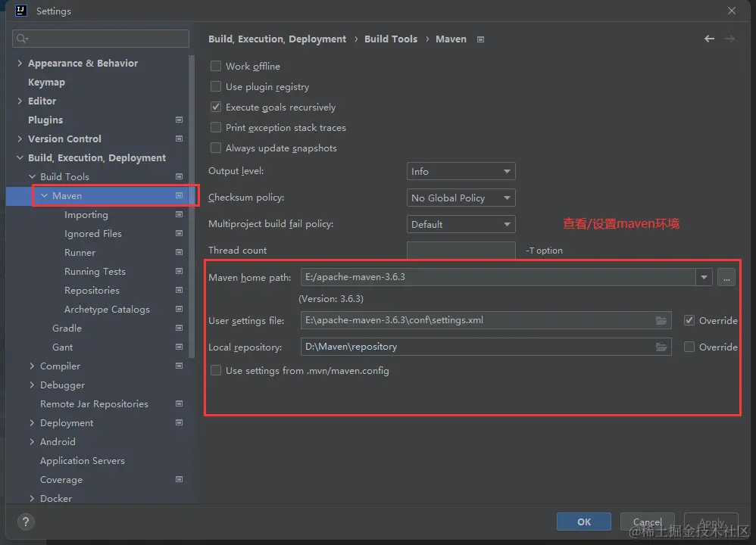The image size is (756, 545).
Task: Select Application Servers in tree
Action: (x=83, y=461)
